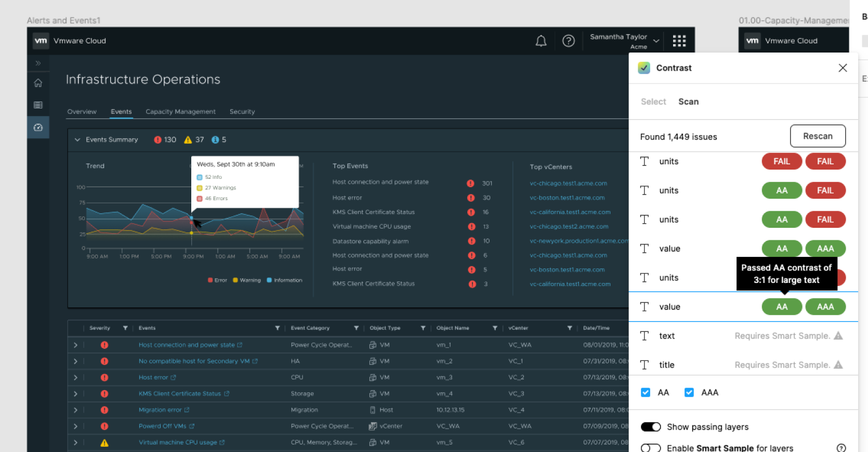Click green AA badge on selected value row
Image resolution: width=868 pixels, height=452 pixels.
click(782, 307)
